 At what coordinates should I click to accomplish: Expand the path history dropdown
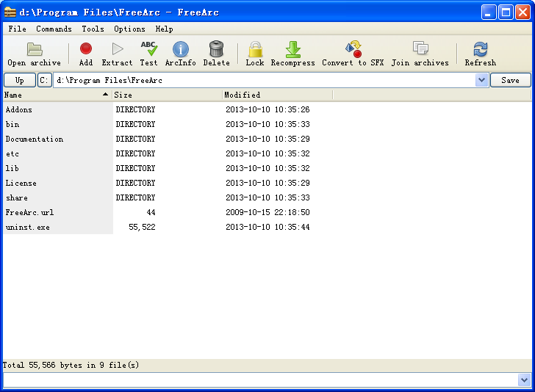[x=481, y=80]
